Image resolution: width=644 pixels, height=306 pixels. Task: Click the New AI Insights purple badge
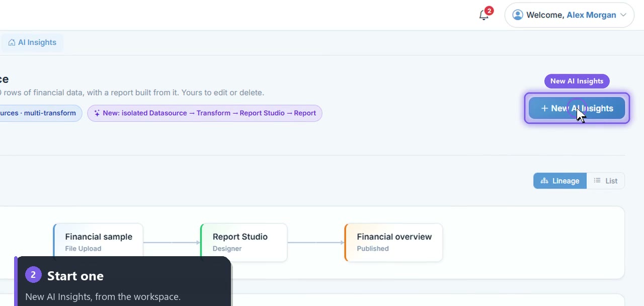click(577, 81)
